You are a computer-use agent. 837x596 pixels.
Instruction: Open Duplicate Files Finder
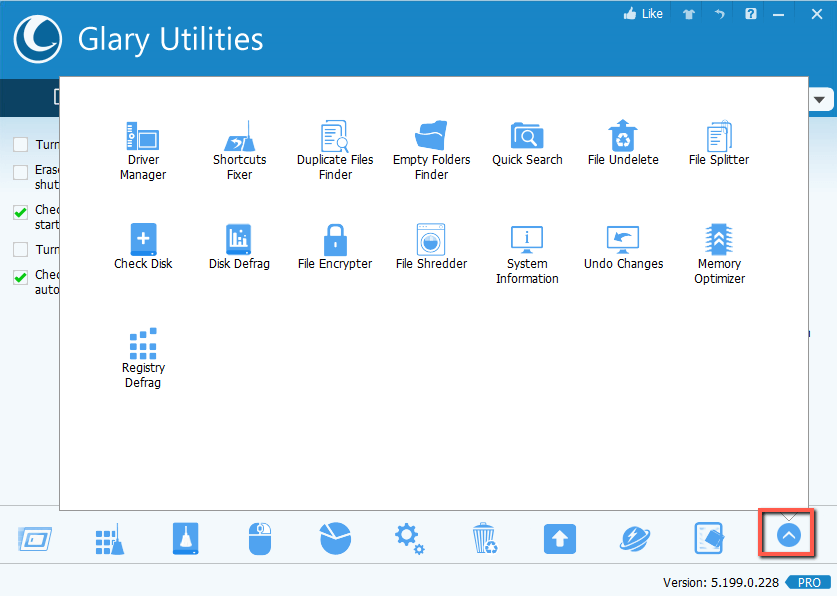click(x=335, y=151)
